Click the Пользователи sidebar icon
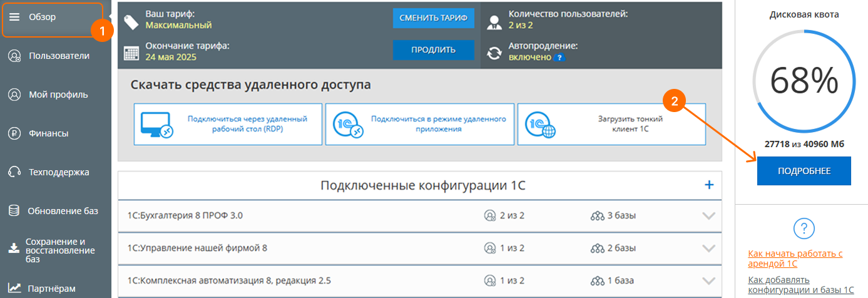Viewport: 868px width, 298px height. [14, 56]
